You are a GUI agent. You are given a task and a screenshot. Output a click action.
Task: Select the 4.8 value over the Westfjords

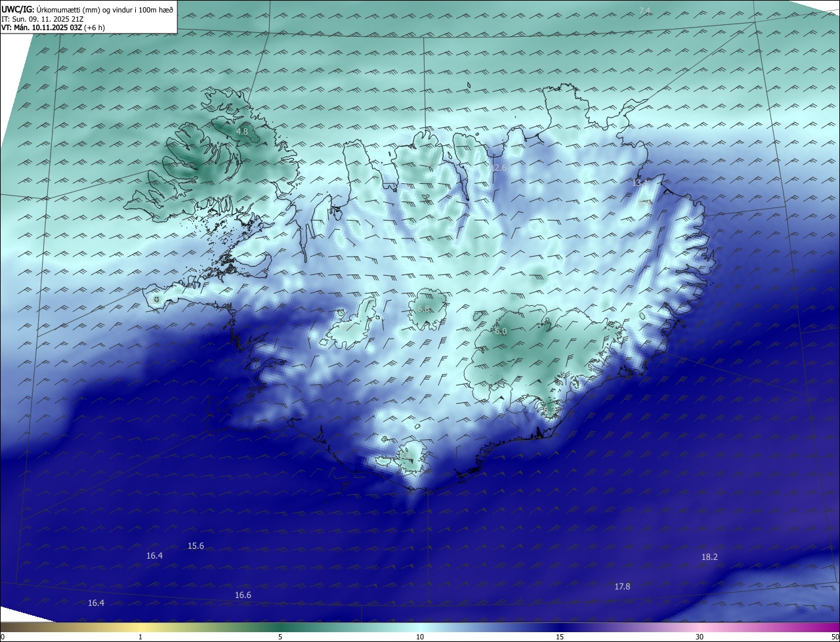[241, 132]
